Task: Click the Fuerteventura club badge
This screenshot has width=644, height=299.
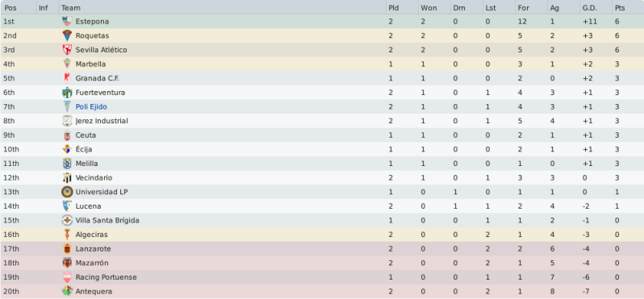Action: pos(67,93)
